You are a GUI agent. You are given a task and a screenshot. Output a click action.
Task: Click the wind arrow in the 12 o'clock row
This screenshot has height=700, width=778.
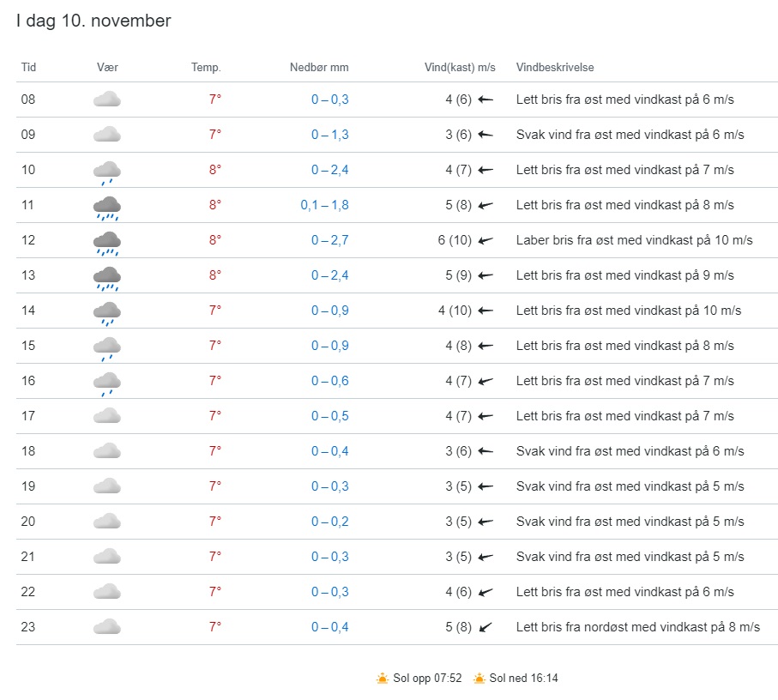click(x=485, y=240)
